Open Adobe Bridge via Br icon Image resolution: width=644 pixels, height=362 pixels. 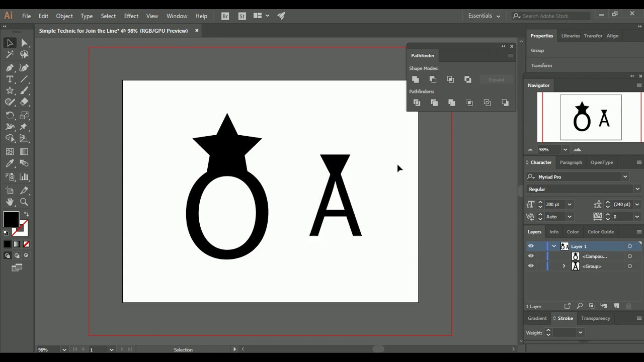coord(225,16)
